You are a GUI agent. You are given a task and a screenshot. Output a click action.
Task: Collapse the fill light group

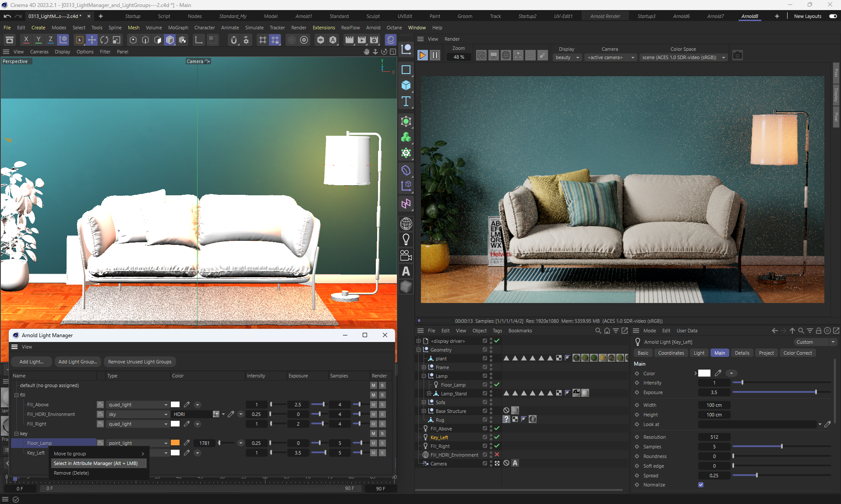pos(16,395)
